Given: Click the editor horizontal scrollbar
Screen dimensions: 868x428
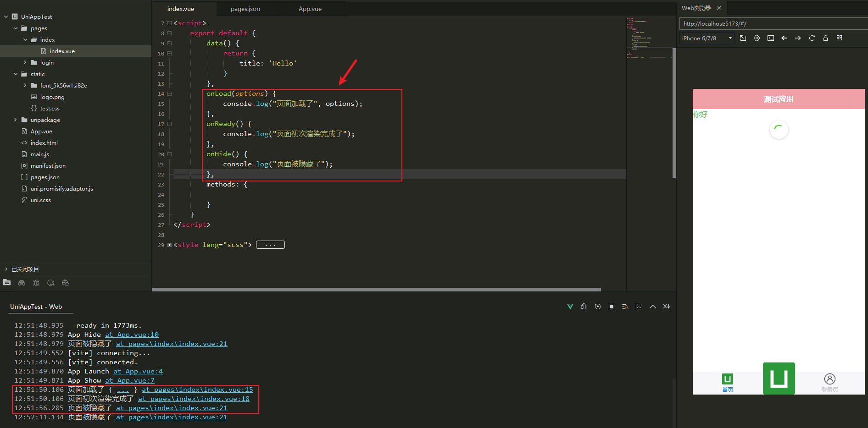Looking at the screenshot, I should [x=376, y=290].
